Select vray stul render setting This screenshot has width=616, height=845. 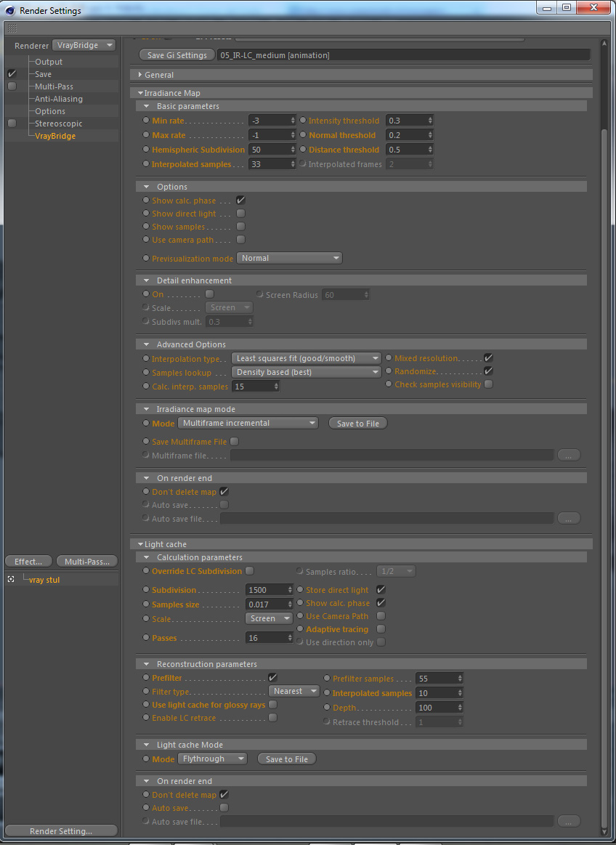click(45, 580)
